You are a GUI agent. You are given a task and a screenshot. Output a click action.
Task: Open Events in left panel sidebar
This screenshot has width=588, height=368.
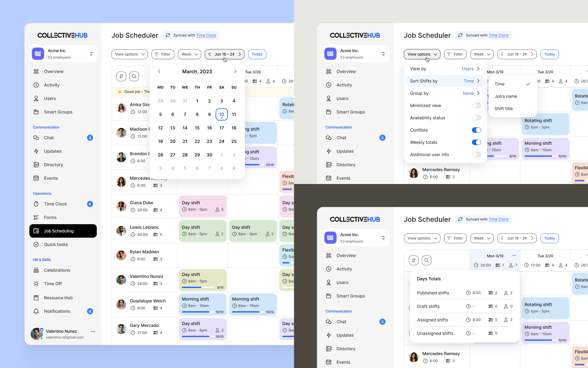point(63,178)
